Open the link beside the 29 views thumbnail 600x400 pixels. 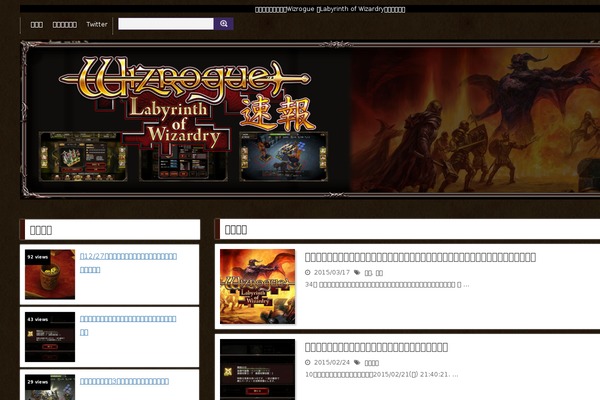(124, 381)
